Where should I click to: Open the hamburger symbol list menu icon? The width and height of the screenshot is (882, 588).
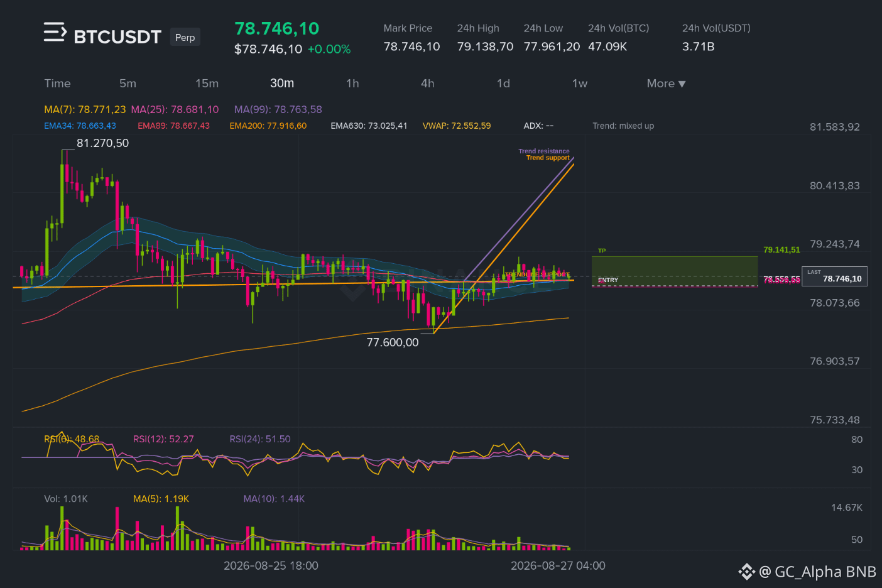[55, 31]
